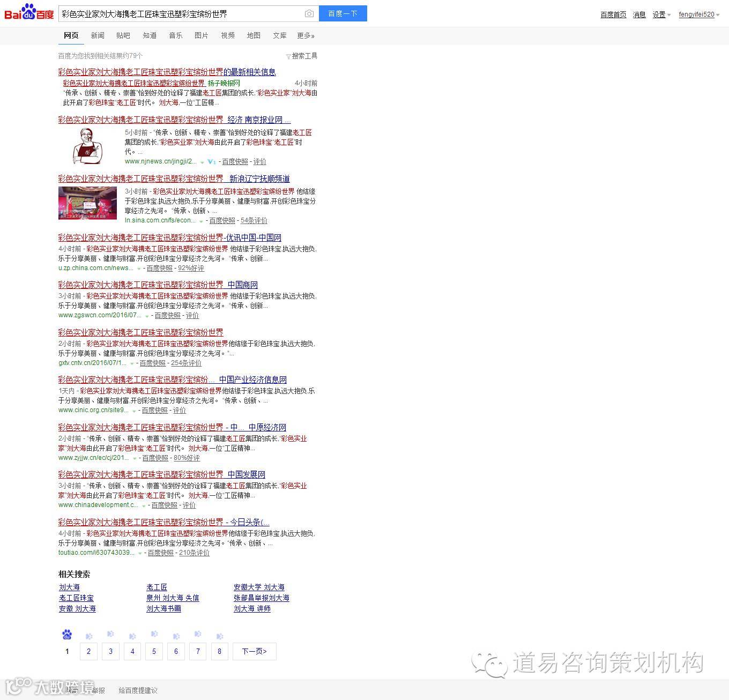
Task: Open related search 刘大海书画
Action: [x=163, y=608]
